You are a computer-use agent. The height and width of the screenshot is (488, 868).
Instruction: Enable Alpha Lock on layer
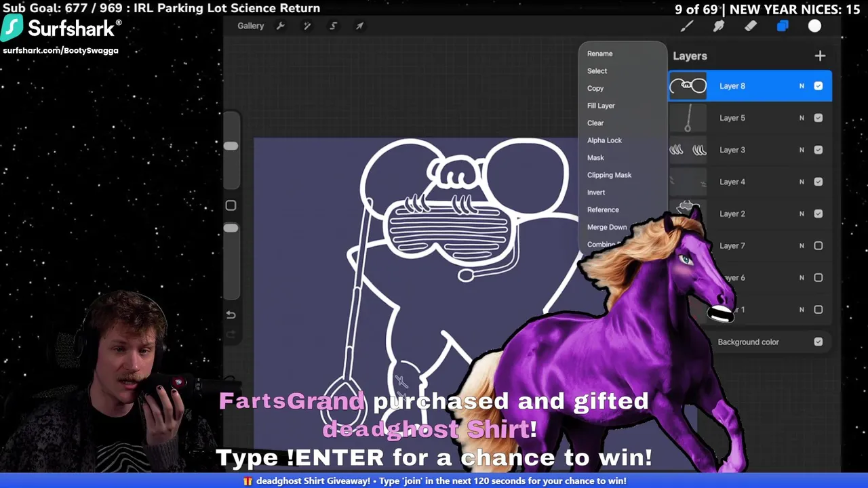[604, 140]
